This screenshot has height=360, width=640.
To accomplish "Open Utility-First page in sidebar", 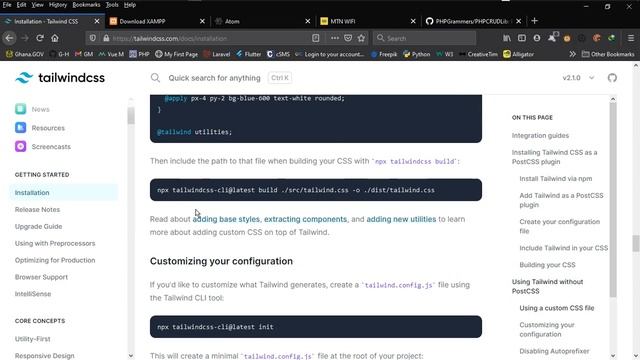I will point(33,339).
